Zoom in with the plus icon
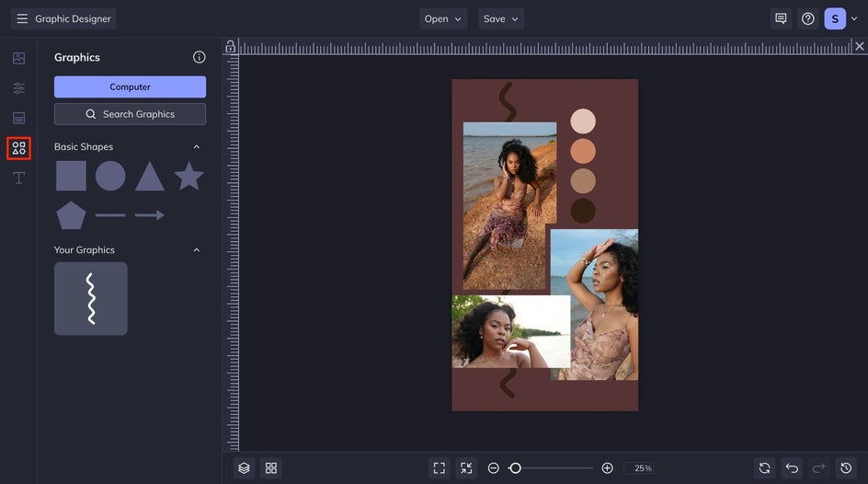Viewport: 868px width, 484px height. (607, 468)
